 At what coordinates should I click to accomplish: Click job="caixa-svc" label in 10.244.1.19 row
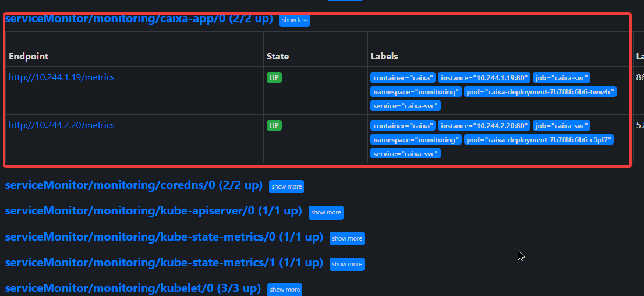pyautogui.click(x=561, y=77)
